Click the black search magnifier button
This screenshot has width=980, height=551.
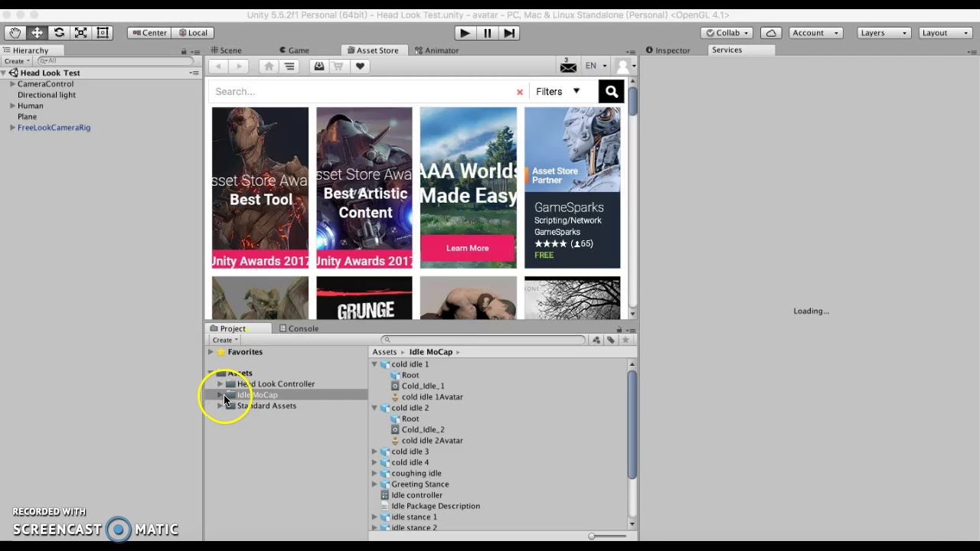[x=611, y=92]
